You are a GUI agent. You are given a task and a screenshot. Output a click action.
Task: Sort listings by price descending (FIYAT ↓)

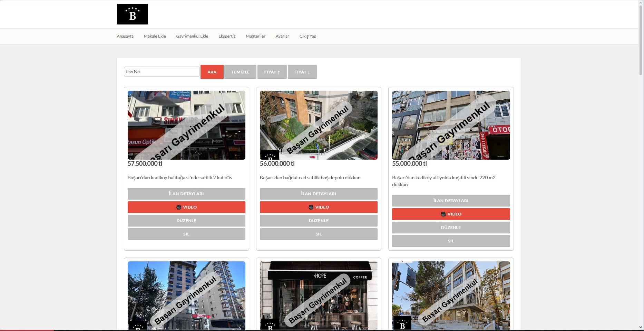click(x=302, y=72)
